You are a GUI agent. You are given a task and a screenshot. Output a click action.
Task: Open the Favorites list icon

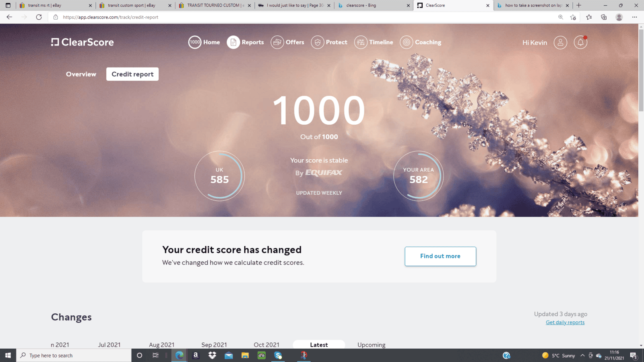(x=589, y=17)
